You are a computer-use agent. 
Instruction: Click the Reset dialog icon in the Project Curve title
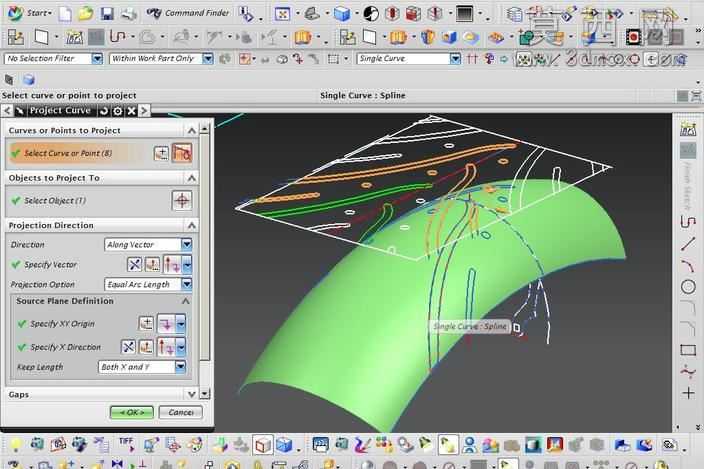coord(104,111)
